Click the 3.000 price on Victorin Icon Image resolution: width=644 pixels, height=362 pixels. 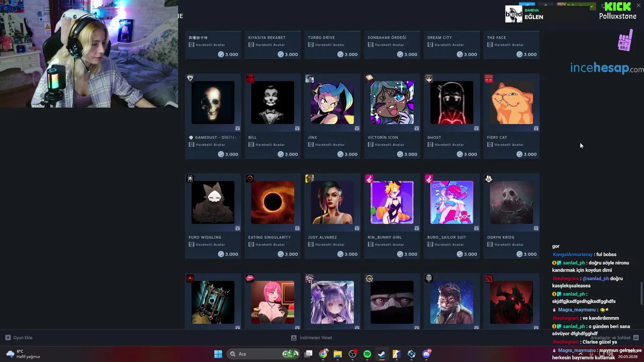411,154
